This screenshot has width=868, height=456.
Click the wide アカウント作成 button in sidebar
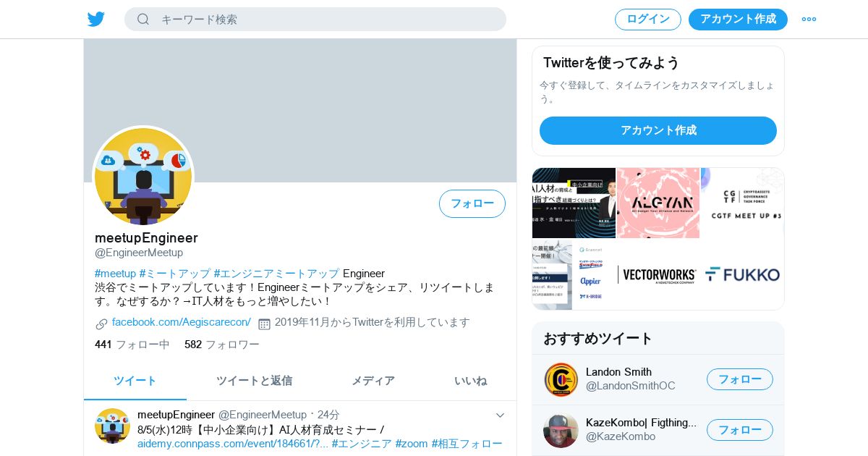click(658, 130)
